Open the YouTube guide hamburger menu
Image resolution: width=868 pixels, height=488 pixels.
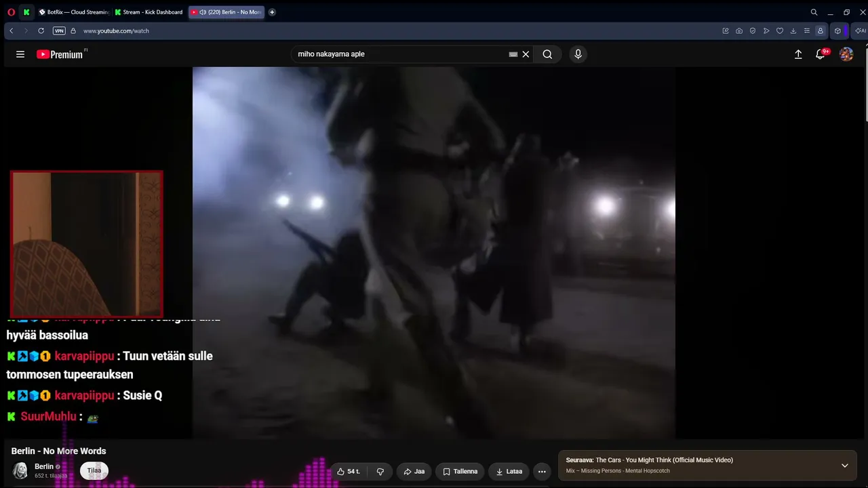point(20,54)
